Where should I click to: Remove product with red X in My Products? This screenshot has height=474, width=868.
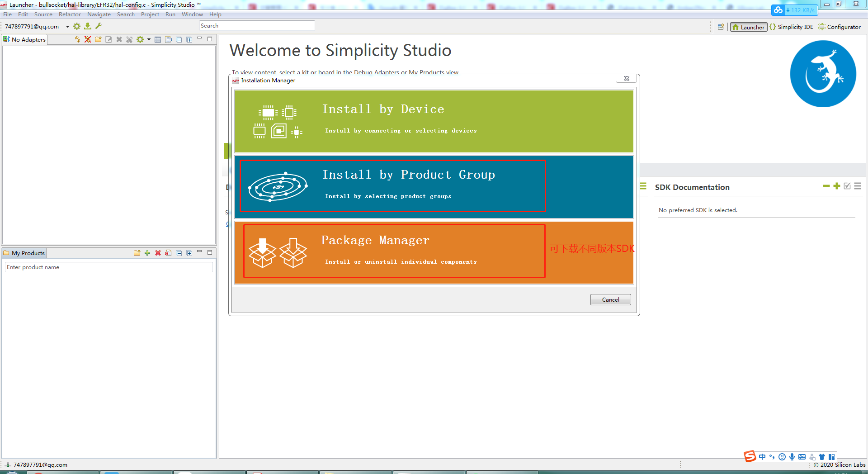(158, 253)
